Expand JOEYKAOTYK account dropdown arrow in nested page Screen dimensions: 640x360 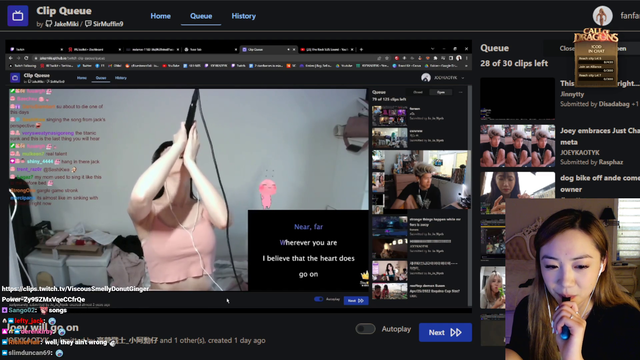point(463,78)
